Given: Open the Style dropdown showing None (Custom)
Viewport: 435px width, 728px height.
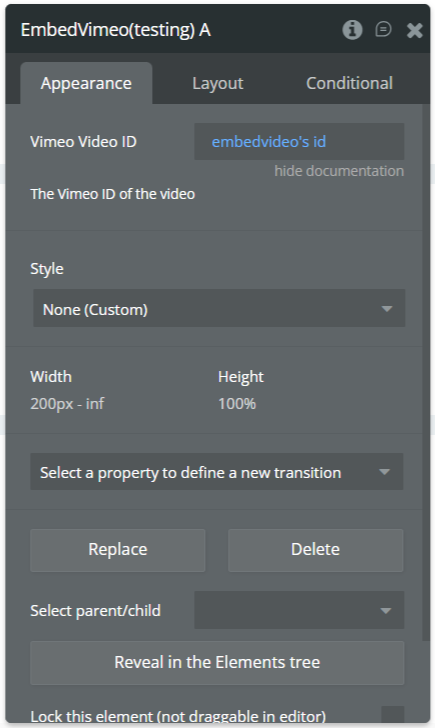Looking at the screenshot, I should tap(219, 308).
